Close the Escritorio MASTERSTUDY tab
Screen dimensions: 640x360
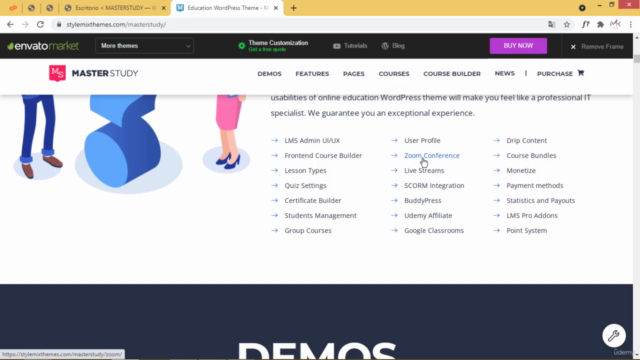pos(164,8)
